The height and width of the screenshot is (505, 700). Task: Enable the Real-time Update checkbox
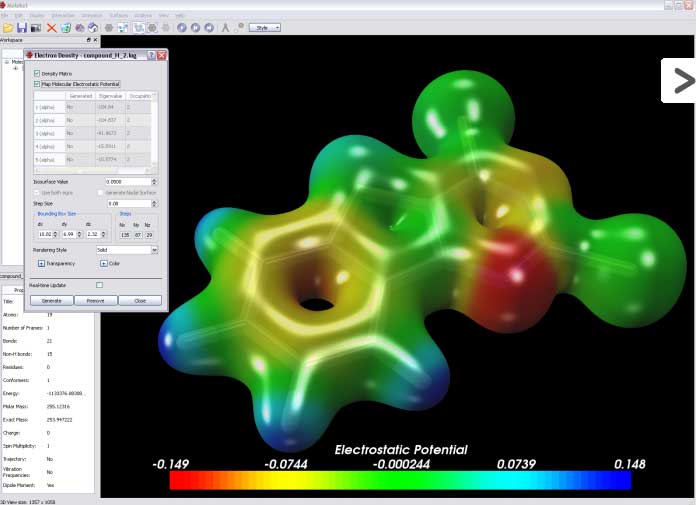coord(99,285)
